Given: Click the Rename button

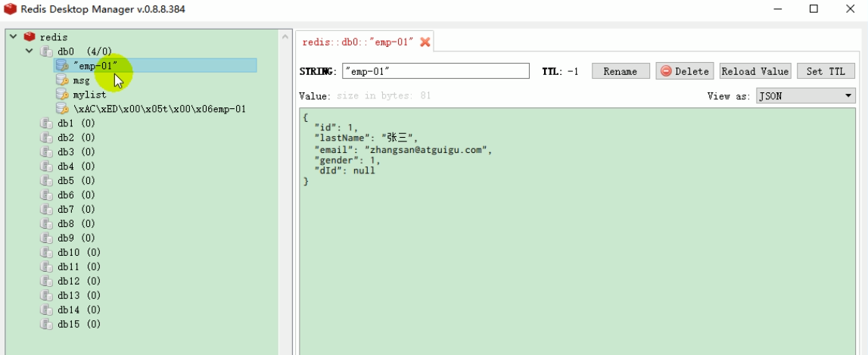Looking at the screenshot, I should 621,71.
